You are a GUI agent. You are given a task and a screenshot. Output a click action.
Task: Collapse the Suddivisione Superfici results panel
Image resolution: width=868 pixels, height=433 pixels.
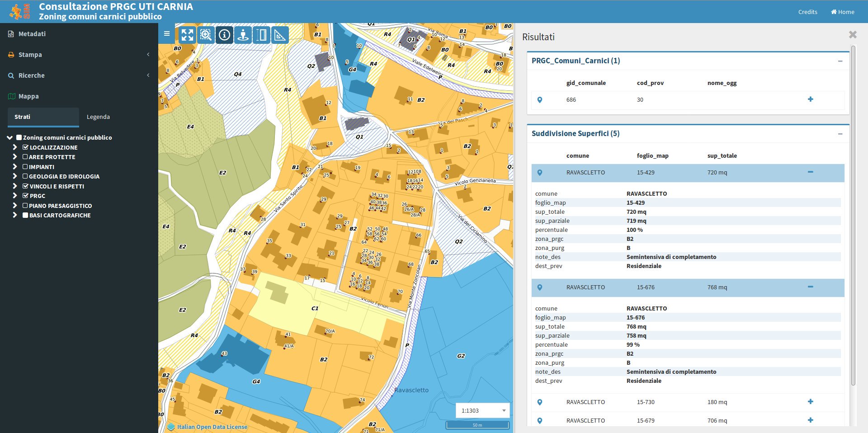pyautogui.click(x=840, y=134)
